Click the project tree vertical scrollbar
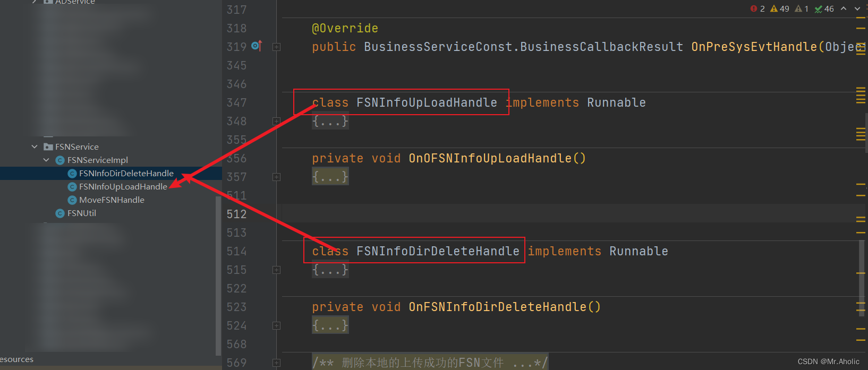The height and width of the screenshot is (370, 868). (x=218, y=276)
